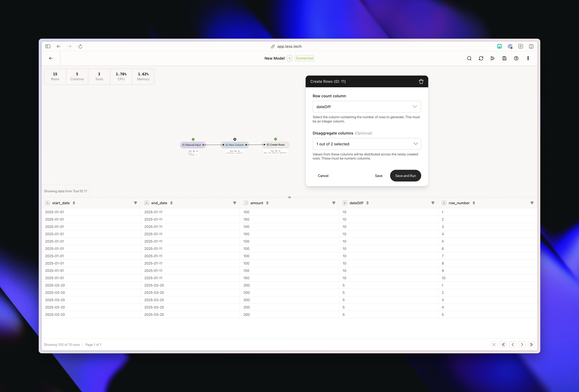Toggle the browser sidebar icon
Viewport: 579px width, 392px height.
[48, 46]
